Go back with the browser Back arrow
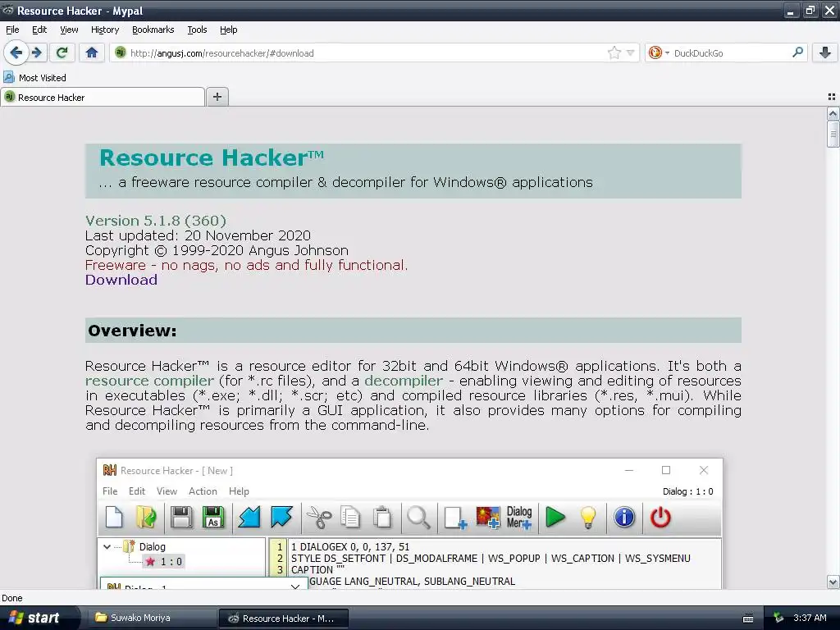The width and height of the screenshot is (840, 630). [x=16, y=52]
